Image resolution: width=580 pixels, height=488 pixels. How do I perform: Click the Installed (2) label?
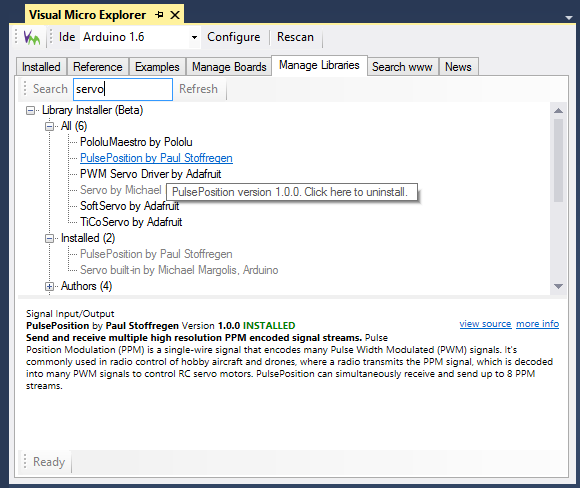click(x=88, y=238)
